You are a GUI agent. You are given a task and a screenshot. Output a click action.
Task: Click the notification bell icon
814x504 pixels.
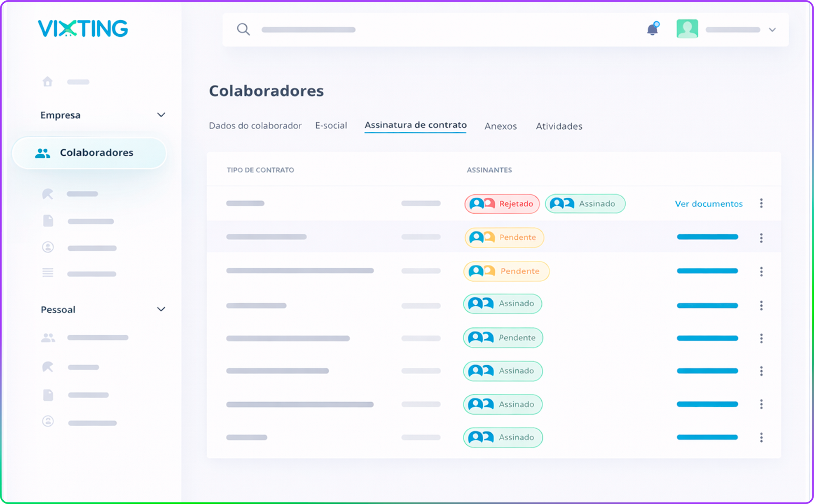(652, 30)
